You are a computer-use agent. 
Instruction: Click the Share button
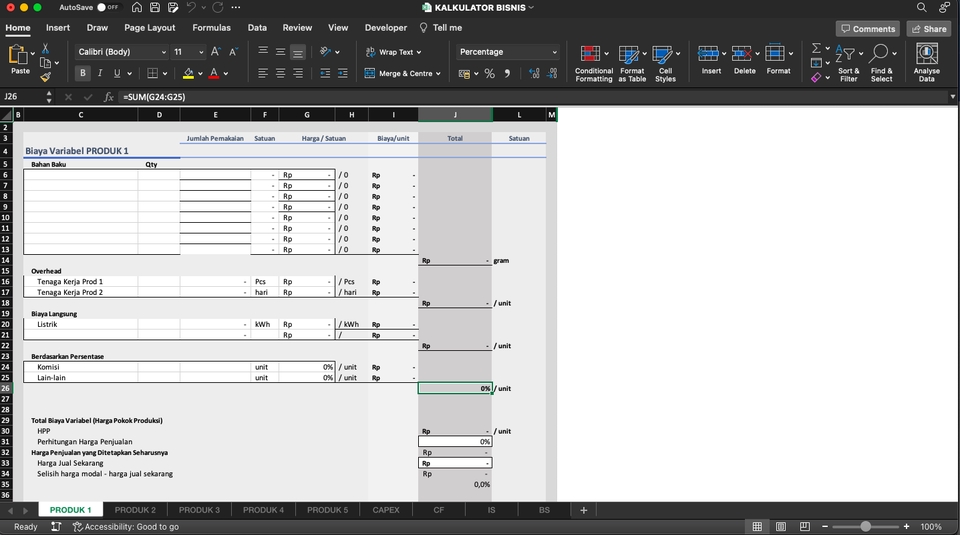[x=928, y=29]
